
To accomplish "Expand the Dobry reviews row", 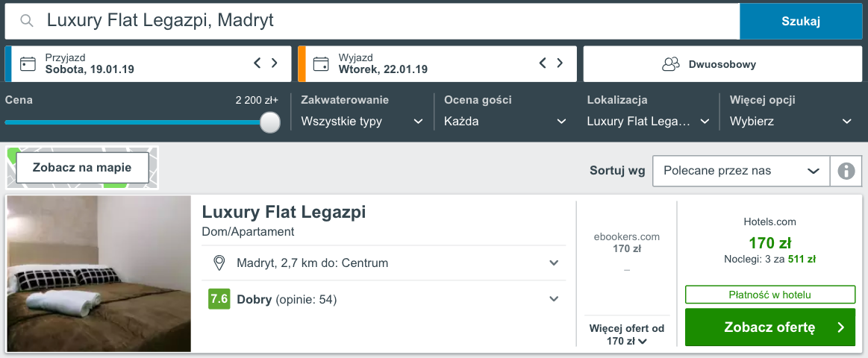I will pyautogui.click(x=384, y=299).
